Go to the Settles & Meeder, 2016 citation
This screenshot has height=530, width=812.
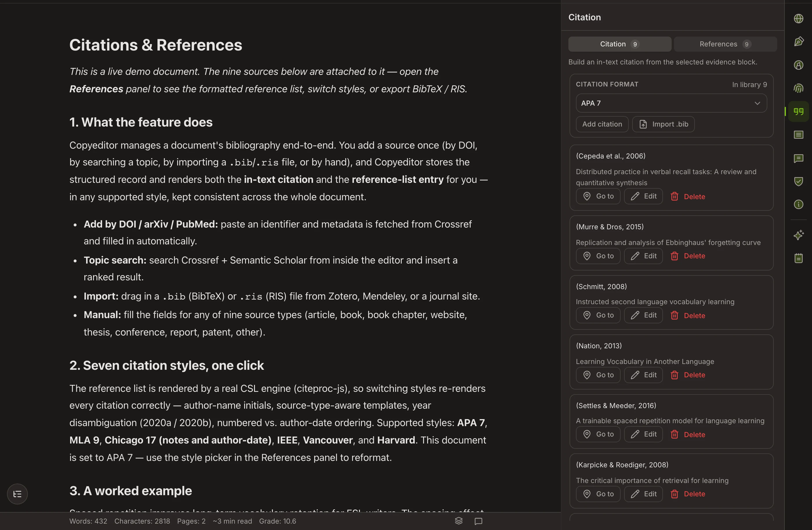[x=598, y=434]
